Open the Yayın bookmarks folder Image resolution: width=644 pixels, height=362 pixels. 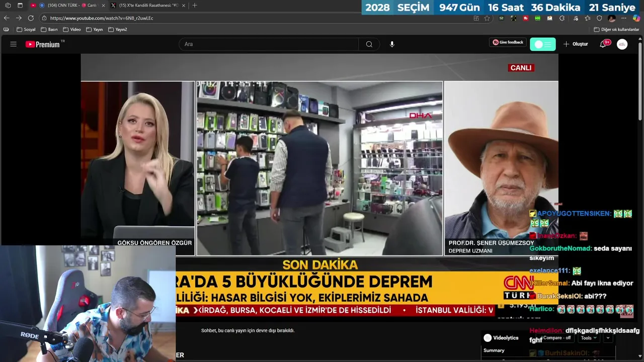pyautogui.click(x=95, y=30)
